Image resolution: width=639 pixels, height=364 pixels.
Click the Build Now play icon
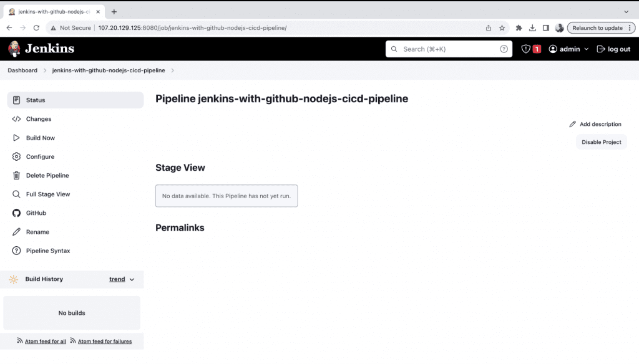(x=16, y=138)
